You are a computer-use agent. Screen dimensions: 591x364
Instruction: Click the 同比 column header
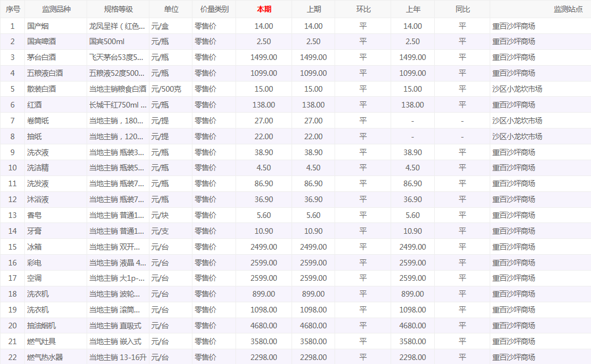[462, 9]
